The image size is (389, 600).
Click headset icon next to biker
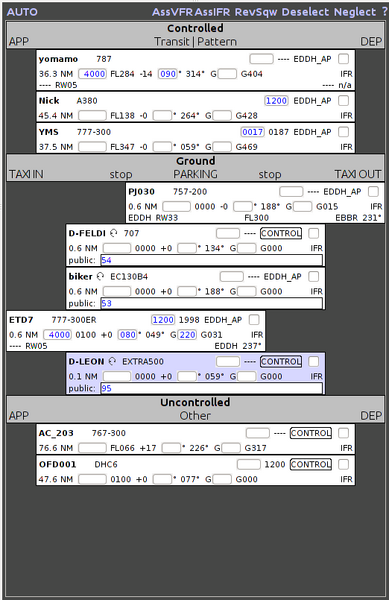click(100, 276)
